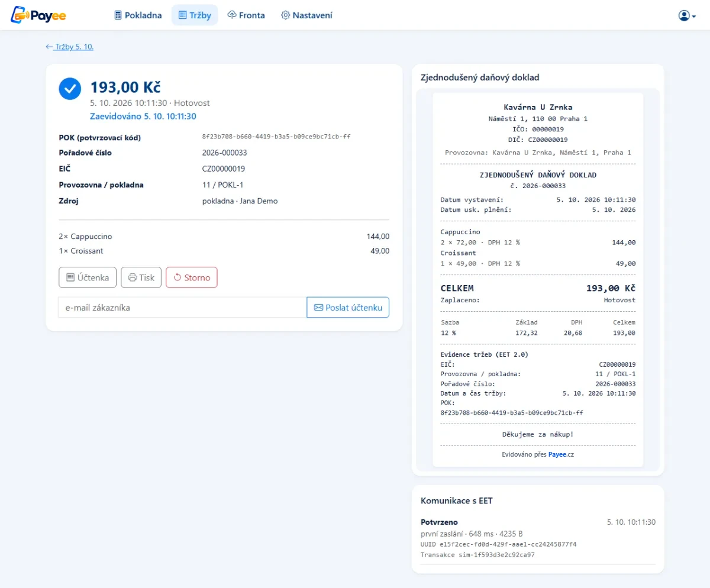Click the tax base 172,32 on receipt
This screenshot has width=710, height=588.
pos(527,333)
